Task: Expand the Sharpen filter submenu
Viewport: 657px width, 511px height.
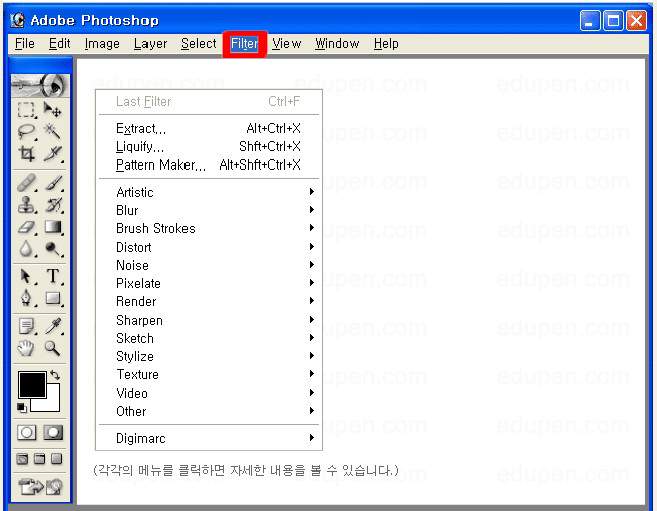Action: point(209,320)
